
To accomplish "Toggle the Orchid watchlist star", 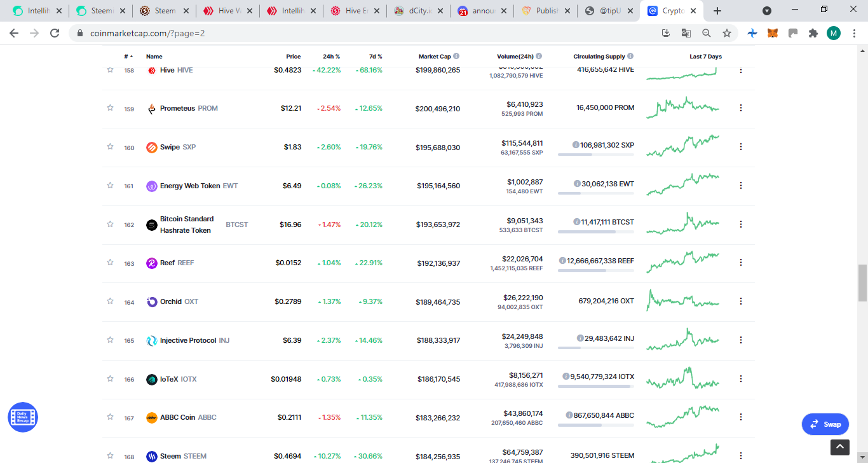I will [110, 301].
